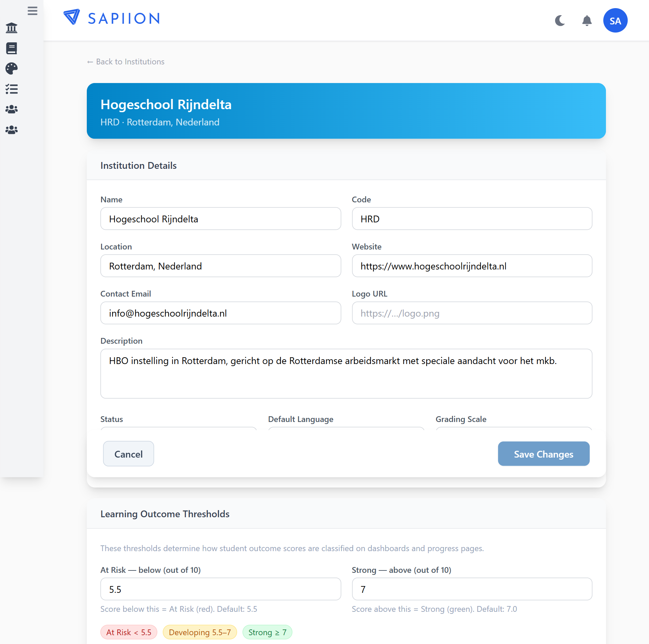Edit the Location field
Screen dimensions: 649x644
coord(221,266)
